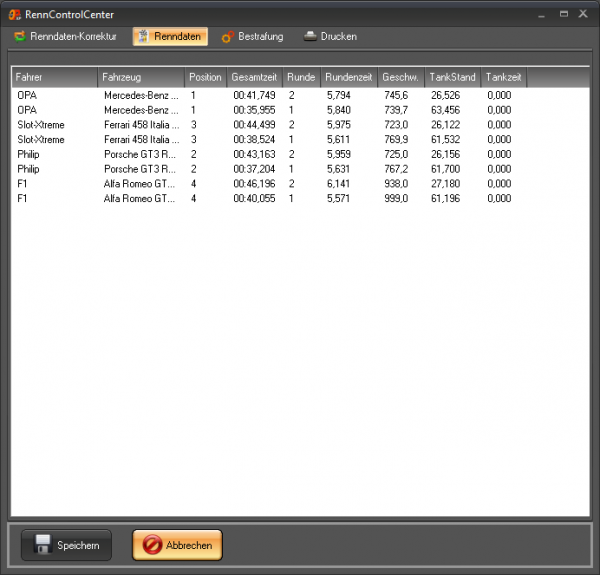
Task: Select the Philip row with time 00:43,163
Action: point(300,154)
